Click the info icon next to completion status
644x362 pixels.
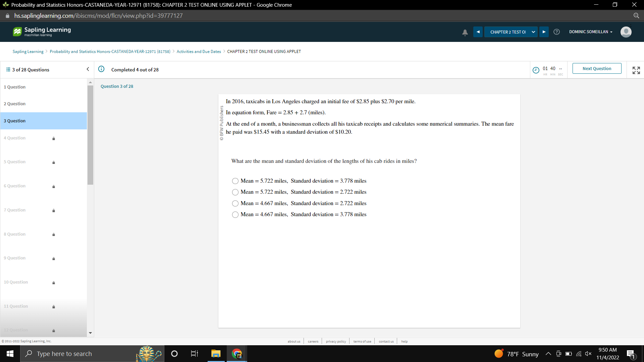101,69
